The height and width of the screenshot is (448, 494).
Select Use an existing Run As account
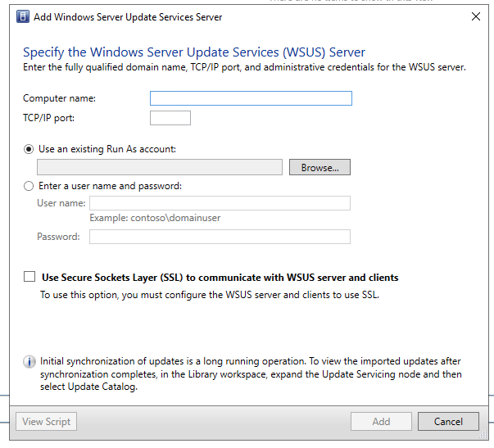tap(29, 149)
